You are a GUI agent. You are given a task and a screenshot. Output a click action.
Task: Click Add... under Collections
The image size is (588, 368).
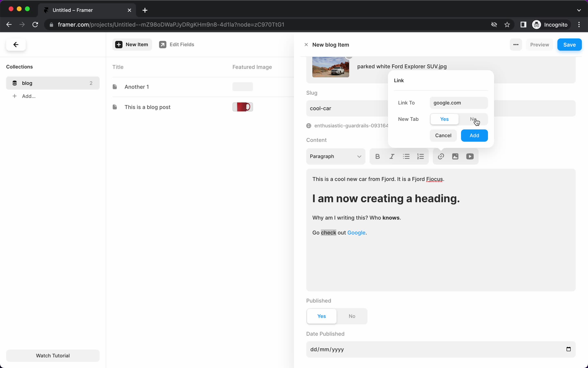pos(29,96)
